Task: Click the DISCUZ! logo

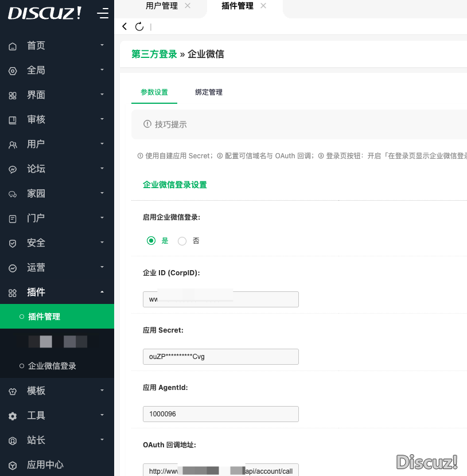Action: tap(45, 13)
